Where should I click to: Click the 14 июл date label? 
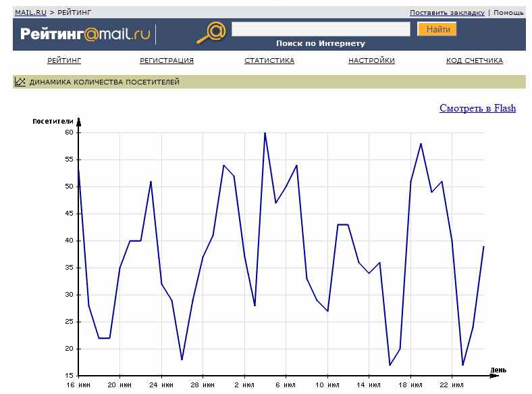coord(369,385)
